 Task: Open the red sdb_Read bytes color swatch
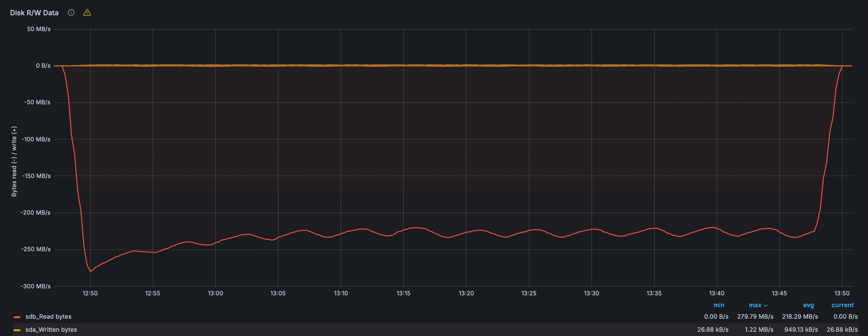point(17,317)
